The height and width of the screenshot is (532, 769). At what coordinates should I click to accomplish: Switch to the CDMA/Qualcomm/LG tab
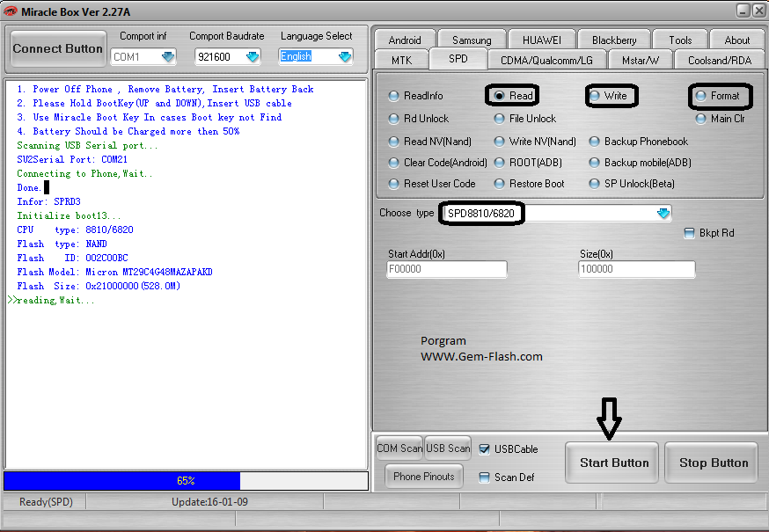(546, 61)
